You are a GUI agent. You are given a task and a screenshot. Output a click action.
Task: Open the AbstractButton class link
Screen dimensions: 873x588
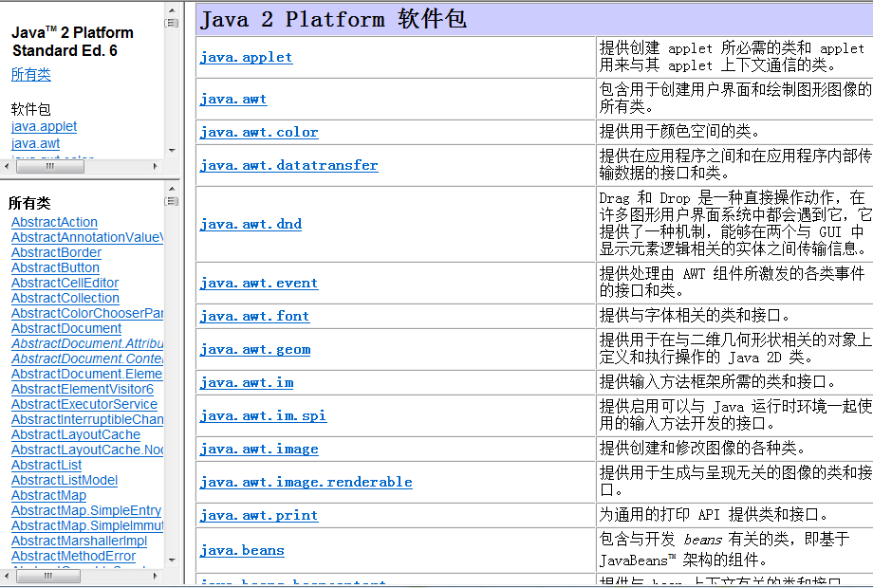click(x=55, y=267)
